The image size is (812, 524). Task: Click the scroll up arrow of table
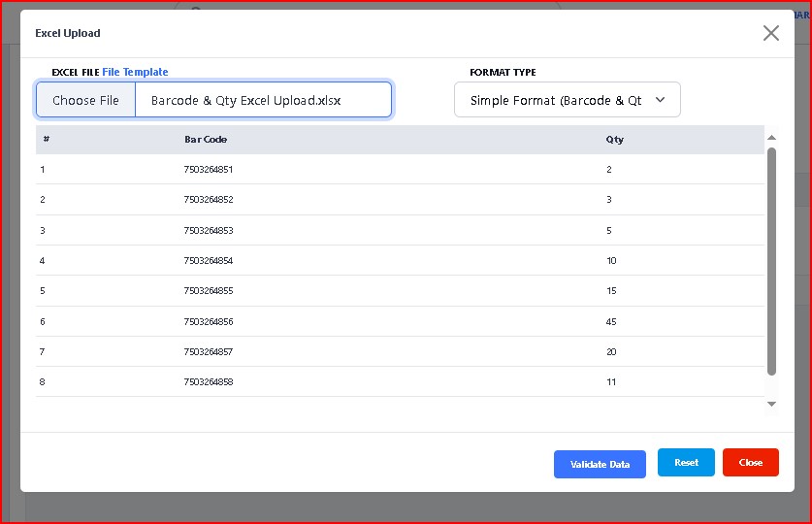tap(771, 137)
